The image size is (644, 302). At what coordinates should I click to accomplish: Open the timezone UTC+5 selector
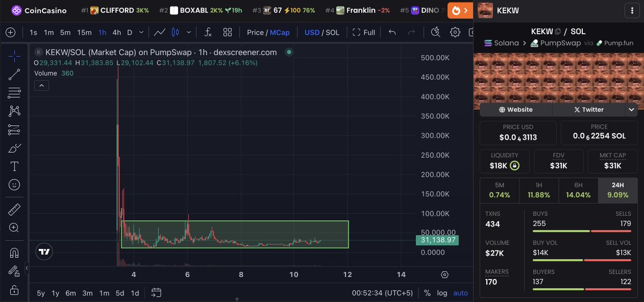(x=383, y=293)
